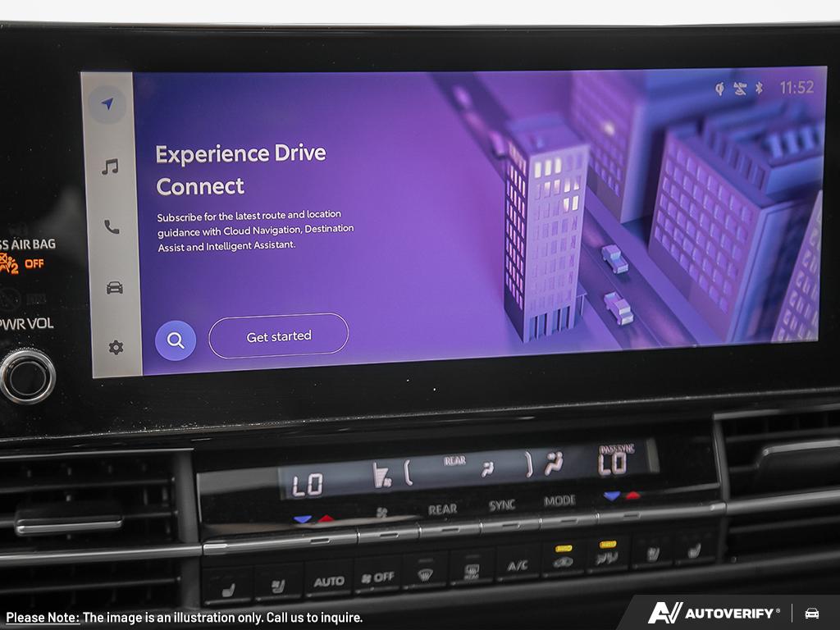Toggle the front windshield defrost button
The width and height of the screenshot is (840, 630).
(x=425, y=573)
